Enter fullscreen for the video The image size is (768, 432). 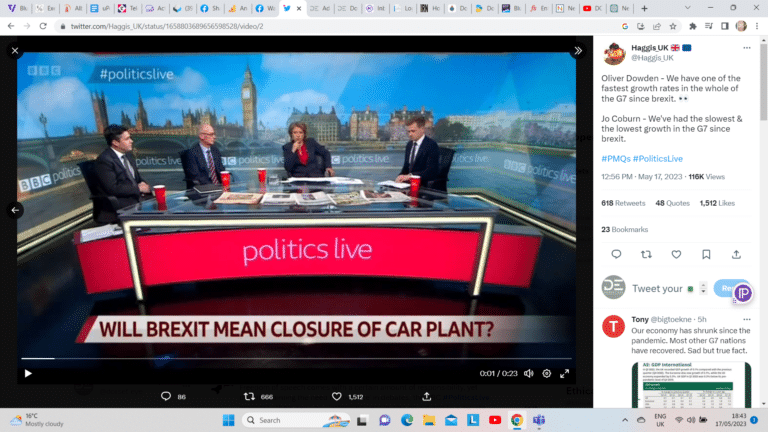tap(565, 373)
